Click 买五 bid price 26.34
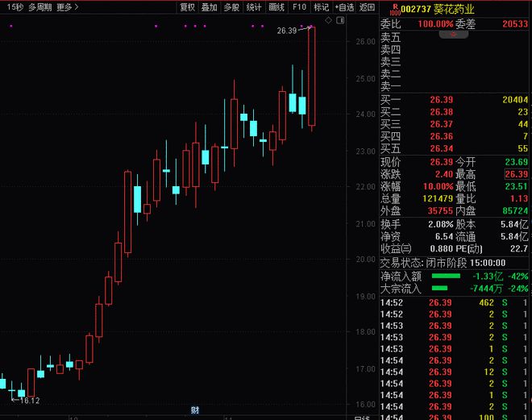 (441, 148)
